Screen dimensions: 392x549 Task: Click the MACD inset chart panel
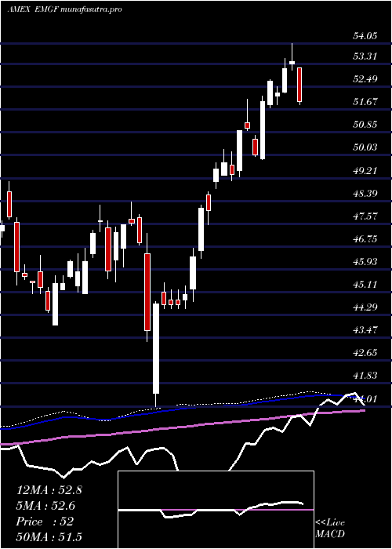pos(216,510)
